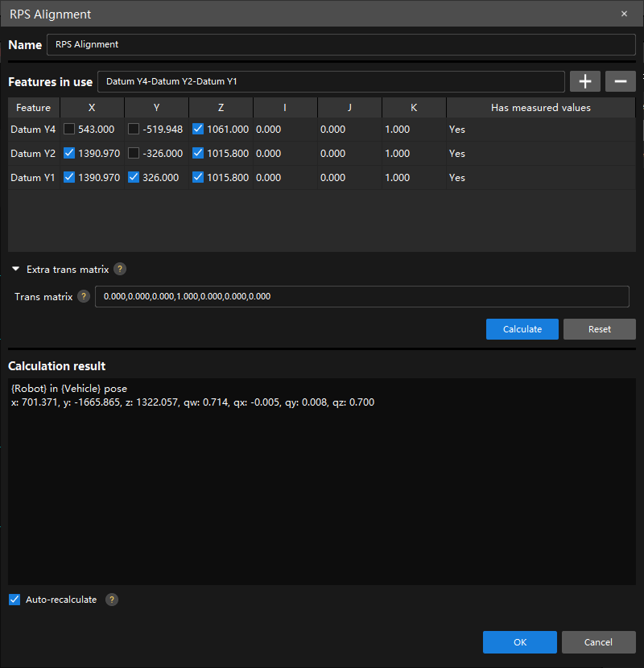Viewport: 644px width, 668px height.
Task: Close the RPS Alignment dialog
Action: click(624, 14)
